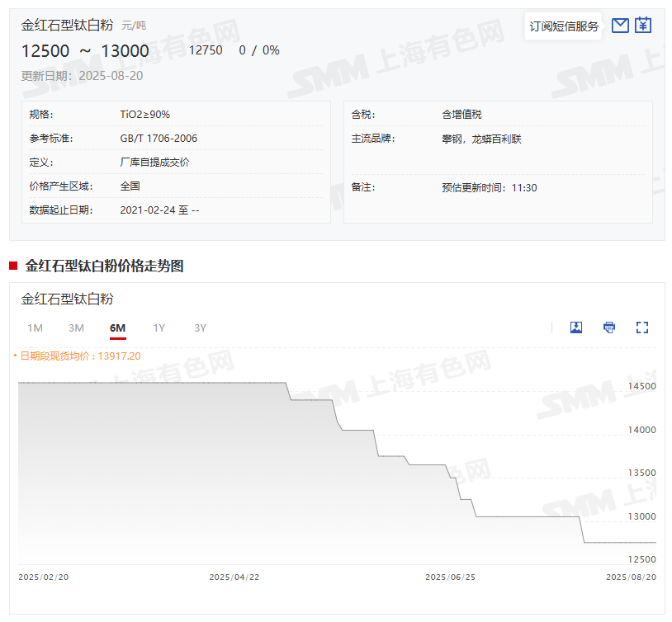Expand chart to fullscreen view

click(642, 327)
